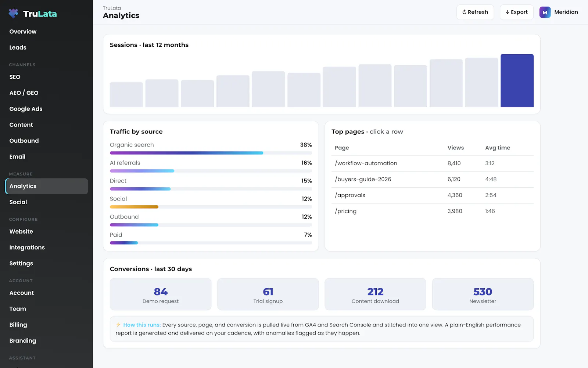
Task: Select AEO / GEO in sidebar
Action: click(x=47, y=93)
